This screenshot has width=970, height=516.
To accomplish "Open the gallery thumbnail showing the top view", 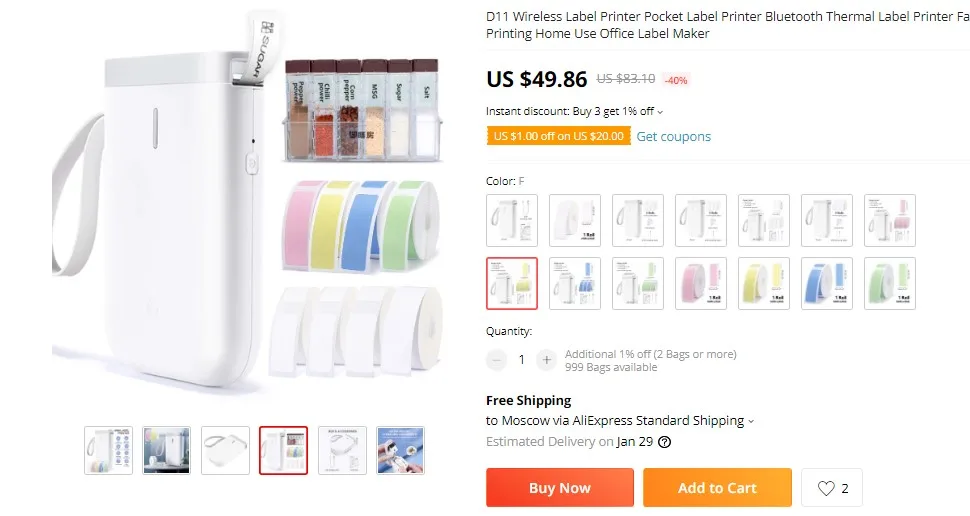I will click(x=225, y=450).
